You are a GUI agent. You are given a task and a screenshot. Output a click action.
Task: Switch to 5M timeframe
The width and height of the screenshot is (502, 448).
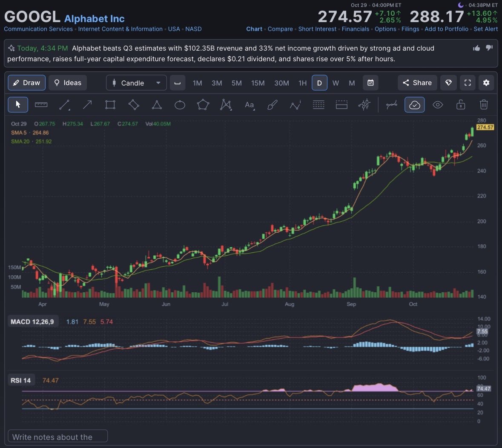point(237,83)
